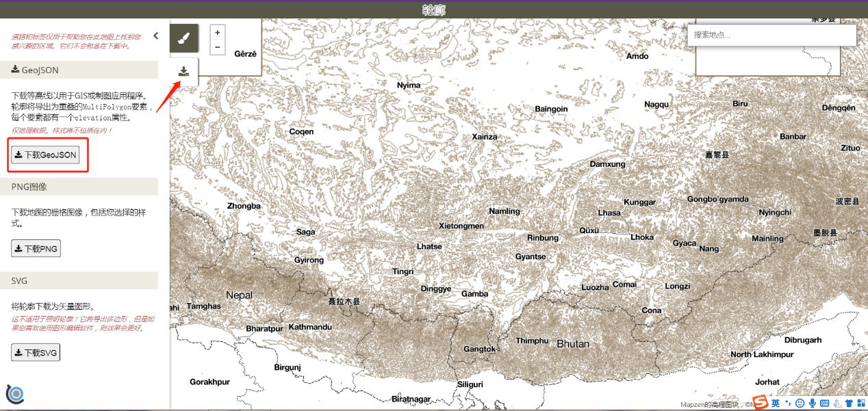Click the microphone voice input icon
Image resolution: width=868 pixels, height=411 pixels.
(812, 403)
